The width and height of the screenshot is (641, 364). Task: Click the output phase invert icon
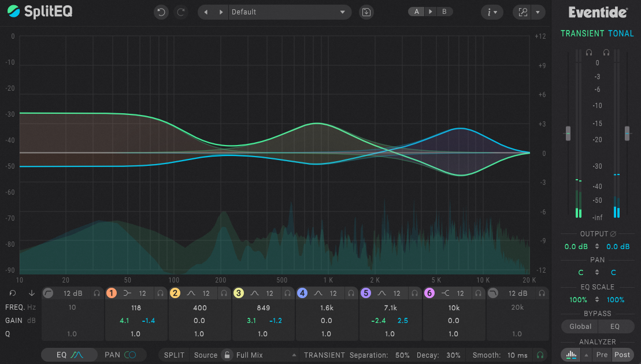[x=613, y=234]
